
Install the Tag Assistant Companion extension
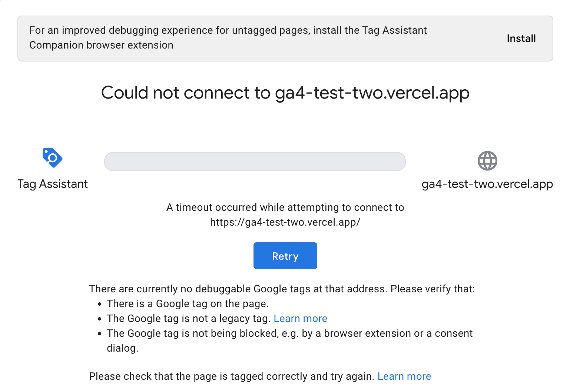[521, 39]
